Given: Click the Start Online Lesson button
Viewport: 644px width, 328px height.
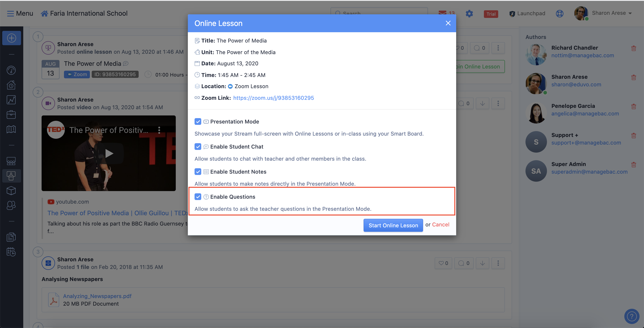Looking at the screenshot, I should [393, 226].
